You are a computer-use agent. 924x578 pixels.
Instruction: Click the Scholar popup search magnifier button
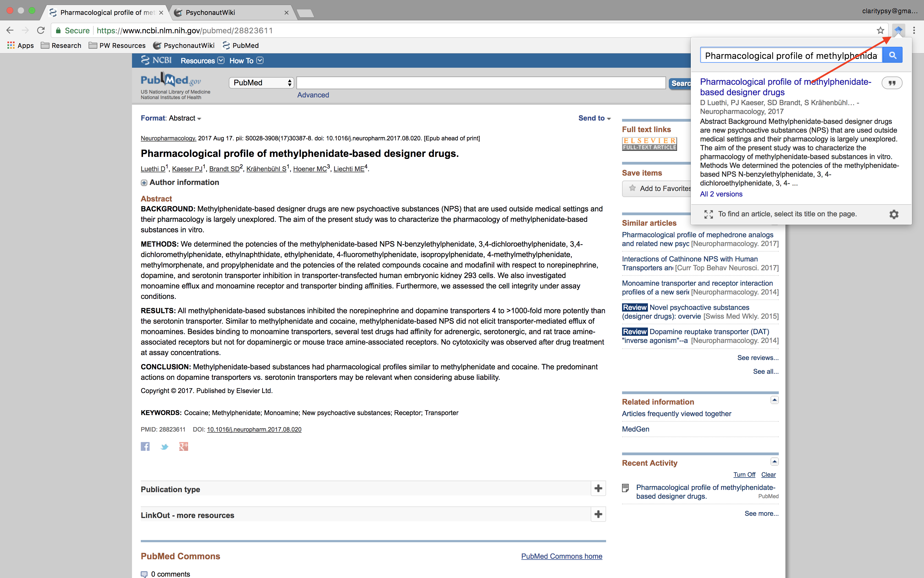892,55
